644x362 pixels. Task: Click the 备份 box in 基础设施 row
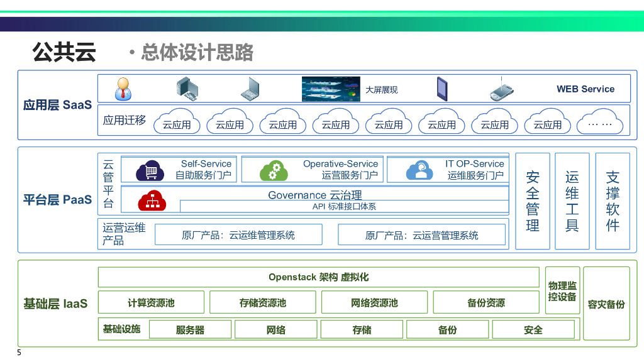click(448, 329)
